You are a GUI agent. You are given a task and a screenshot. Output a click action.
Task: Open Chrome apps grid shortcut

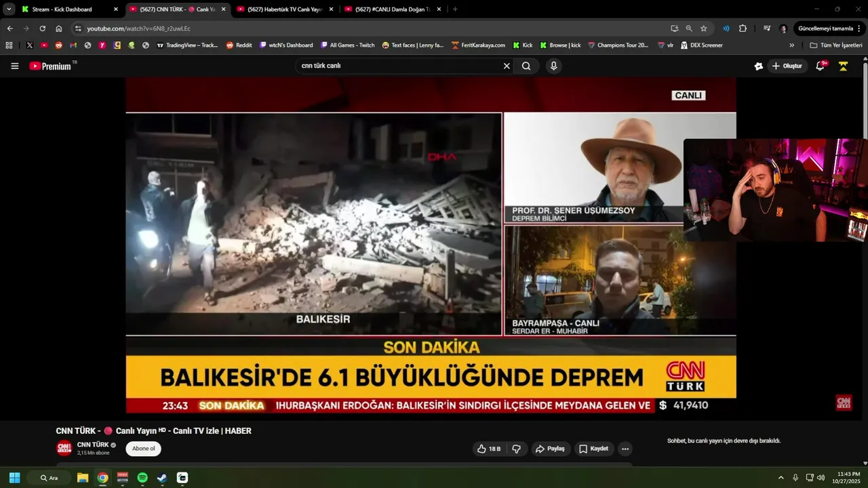[x=9, y=45]
